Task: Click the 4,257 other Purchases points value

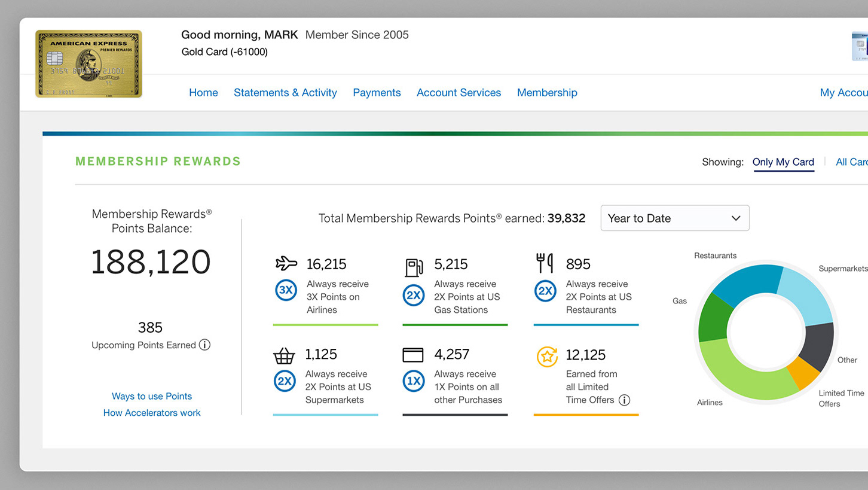Action: [451, 354]
